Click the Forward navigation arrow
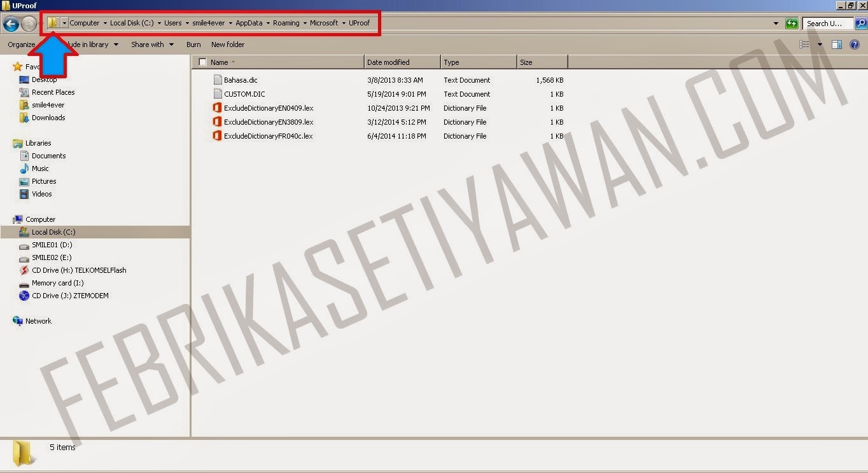The height and width of the screenshot is (473, 868). (x=29, y=24)
